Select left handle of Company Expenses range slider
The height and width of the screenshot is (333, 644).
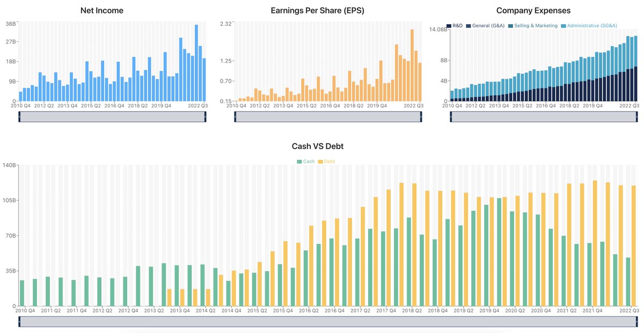coord(451,117)
